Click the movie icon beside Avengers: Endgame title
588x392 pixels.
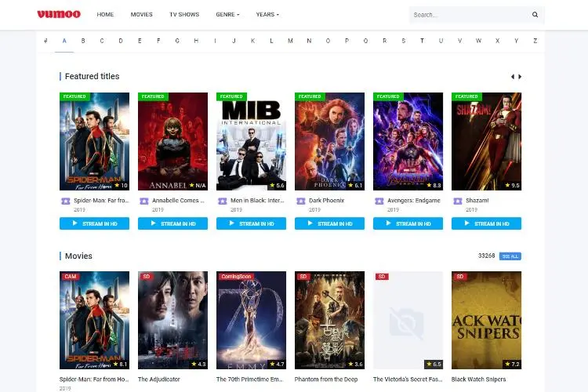point(379,201)
